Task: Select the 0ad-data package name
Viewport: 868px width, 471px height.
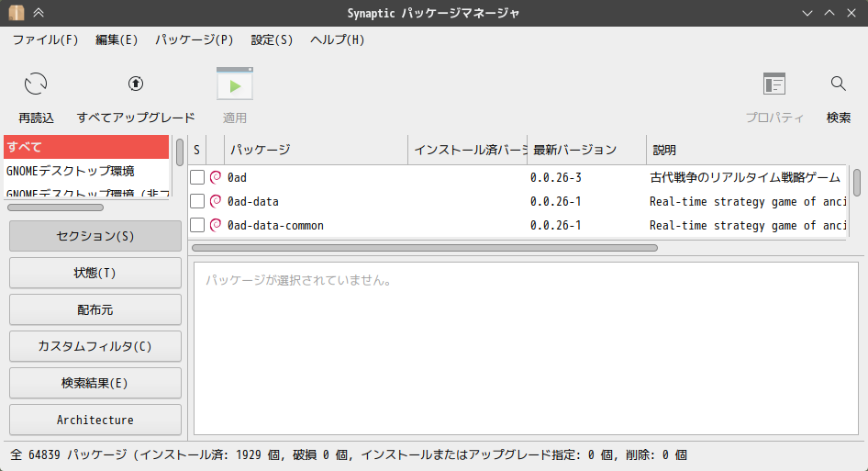Action: [x=253, y=201]
